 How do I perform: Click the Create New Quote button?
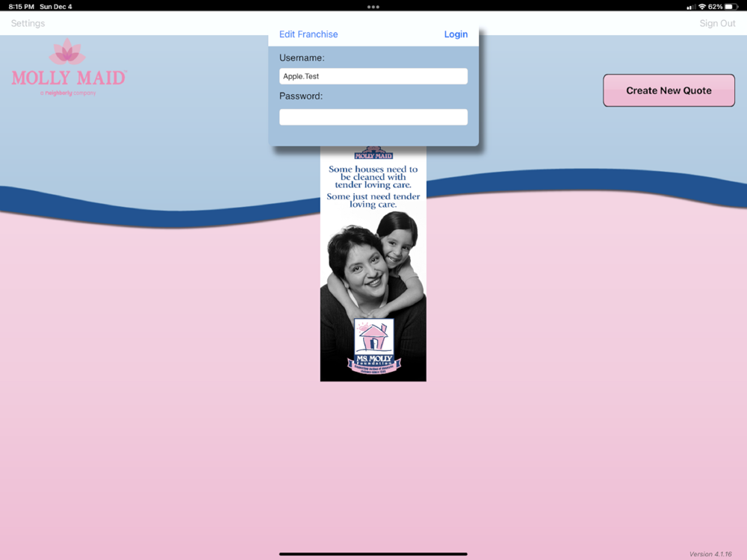669,90
